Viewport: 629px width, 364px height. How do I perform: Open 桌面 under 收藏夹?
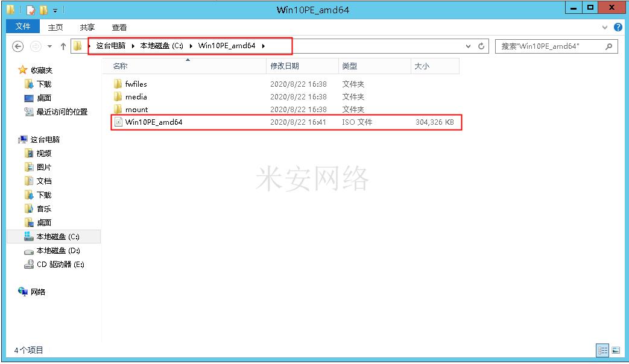pyautogui.click(x=44, y=98)
